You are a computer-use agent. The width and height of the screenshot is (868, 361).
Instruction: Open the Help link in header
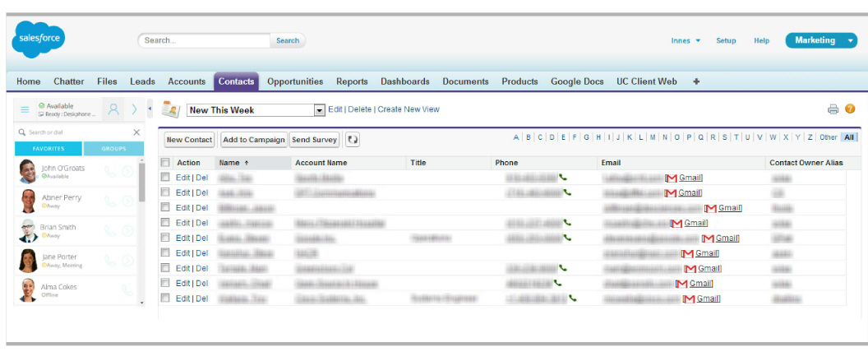762,40
